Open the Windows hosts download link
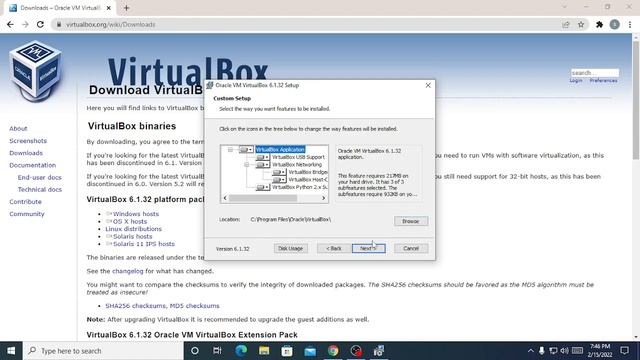This screenshot has height=360, width=640. [136, 214]
